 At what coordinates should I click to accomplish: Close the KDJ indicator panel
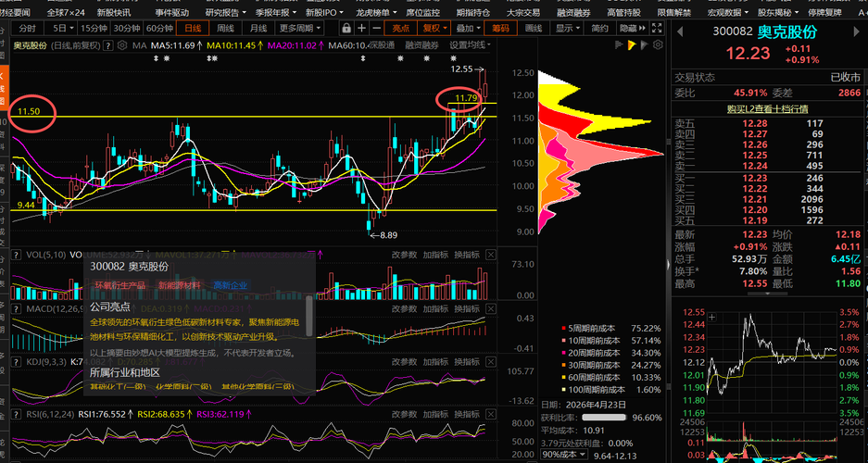[490, 361]
